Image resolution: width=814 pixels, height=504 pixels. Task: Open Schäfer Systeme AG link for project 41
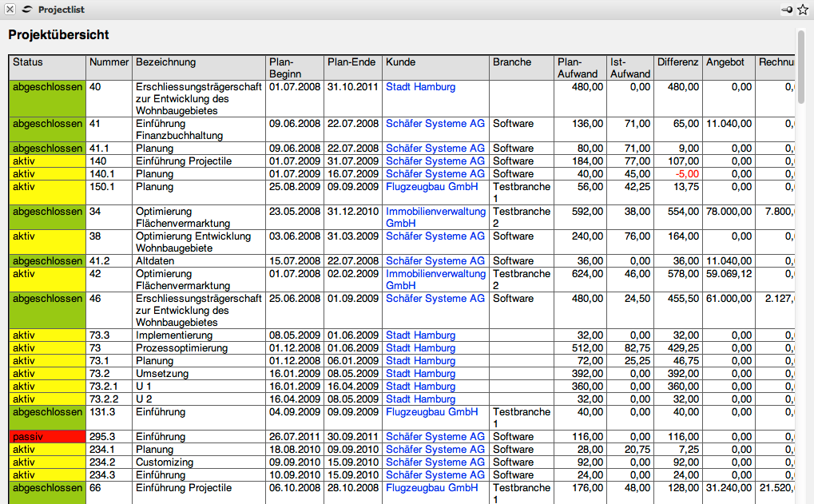(x=435, y=124)
